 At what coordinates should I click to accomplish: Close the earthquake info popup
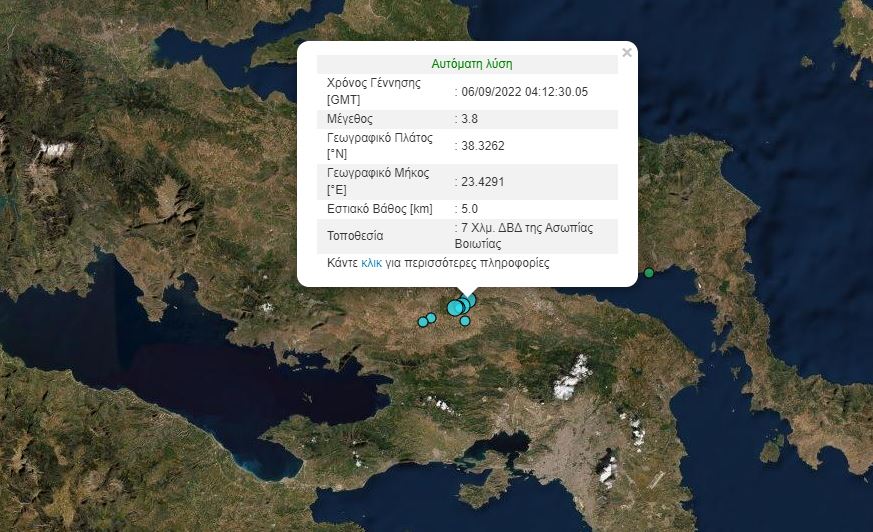pyautogui.click(x=627, y=53)
